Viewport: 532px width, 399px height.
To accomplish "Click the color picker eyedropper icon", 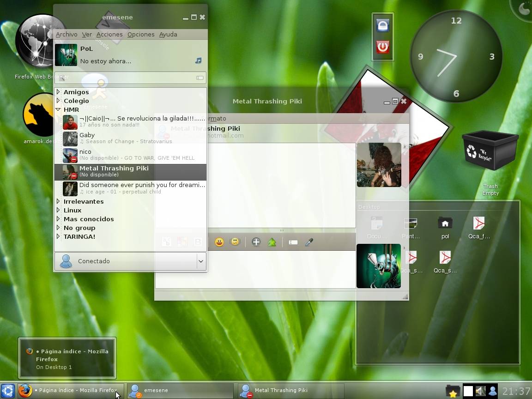I will [309, 242].
